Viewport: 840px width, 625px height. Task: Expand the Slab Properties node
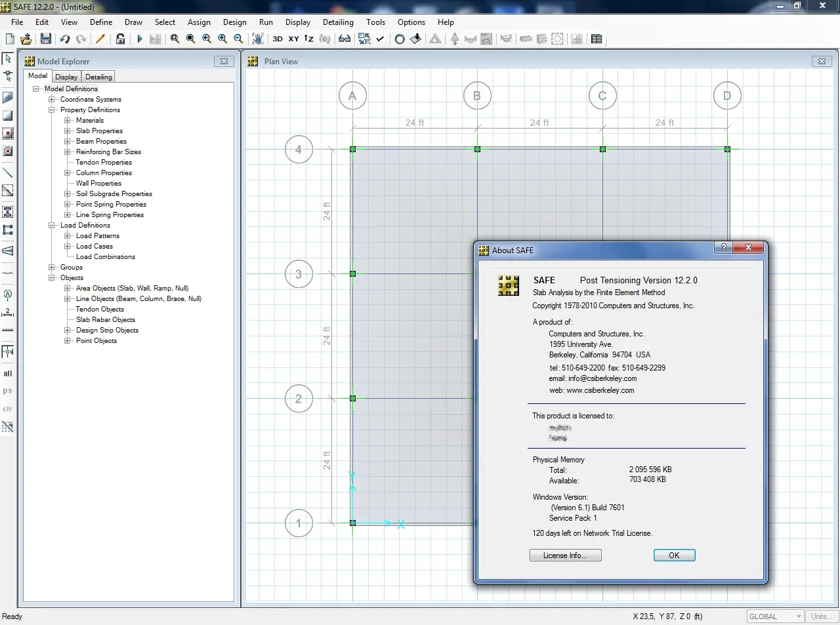point(68,131)
